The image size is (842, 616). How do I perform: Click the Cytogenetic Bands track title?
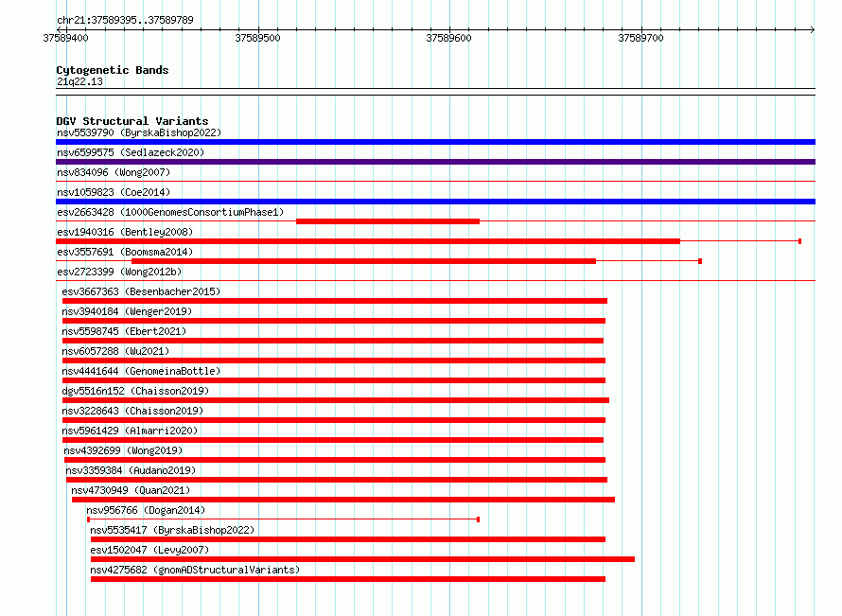click(113, 70)
